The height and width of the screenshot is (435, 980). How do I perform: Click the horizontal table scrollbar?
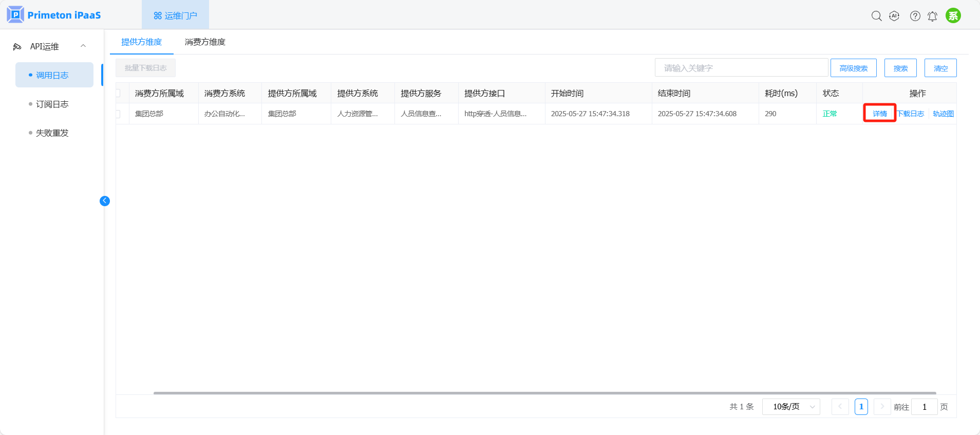tap(544, 393)
